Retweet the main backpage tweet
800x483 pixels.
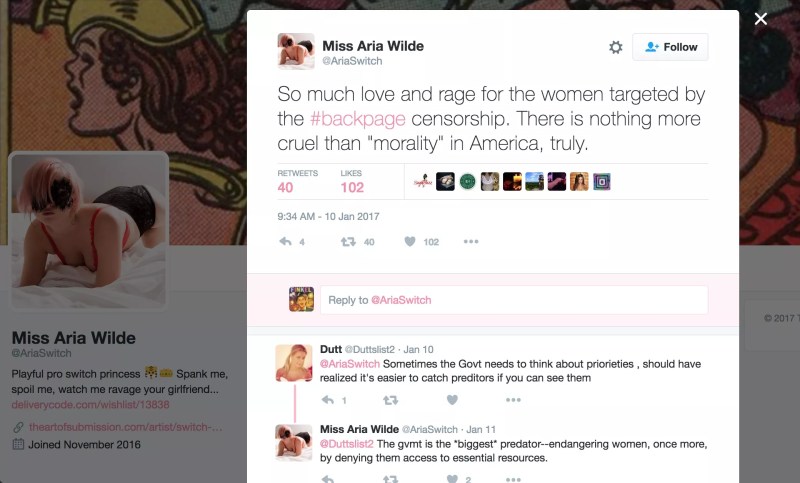348,241
